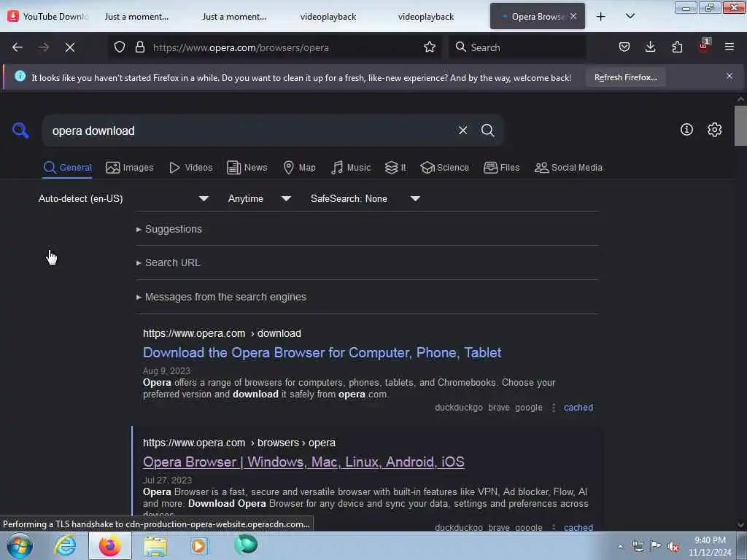Image resolution: width=747 pixels, height=560 pixels.
Task: Show site security lock info
Action: (x=139, y=47)
